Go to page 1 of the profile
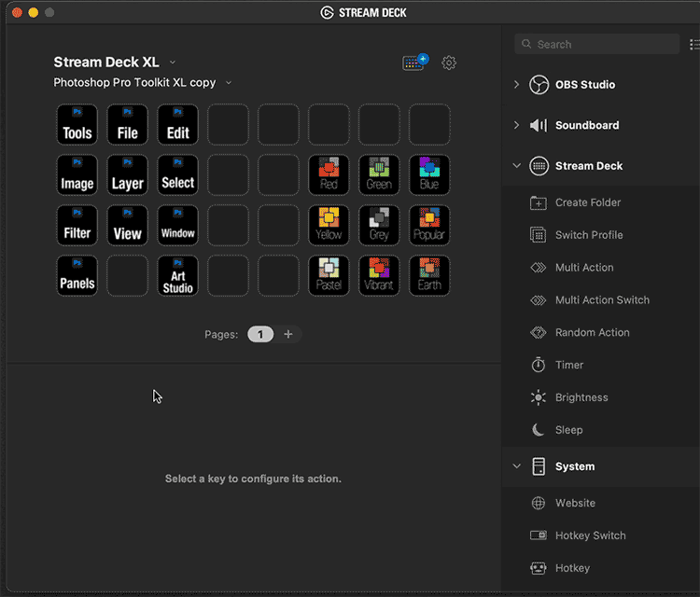This screenshot has width=700, height=597. pyautogui.click(x=260, y=334)
